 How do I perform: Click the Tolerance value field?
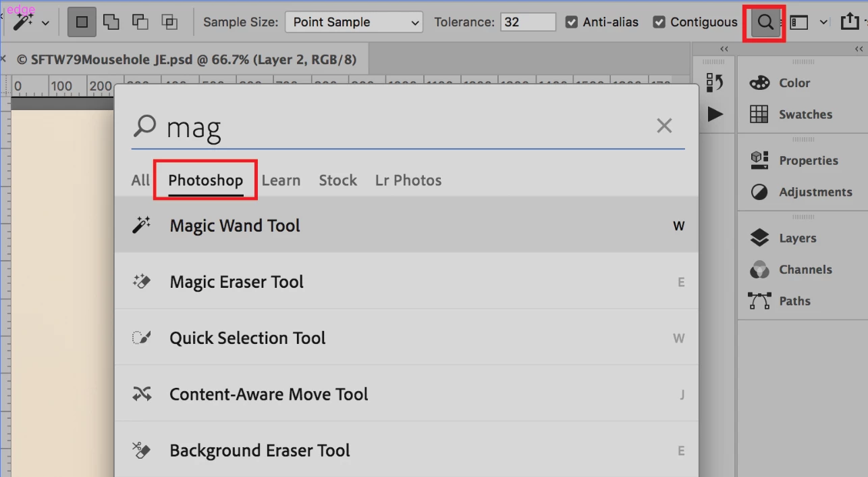528,22
